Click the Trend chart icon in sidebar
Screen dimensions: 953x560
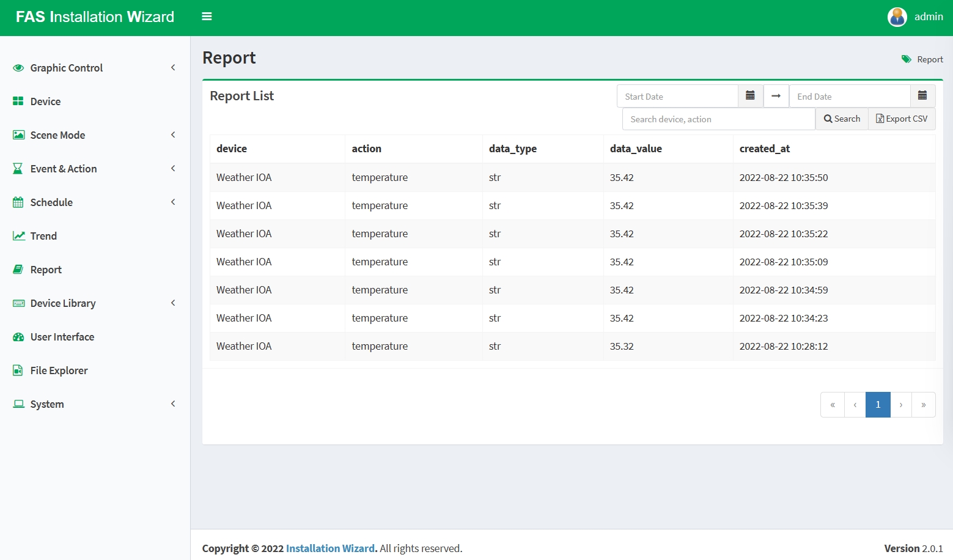click(x=19, y=236)
